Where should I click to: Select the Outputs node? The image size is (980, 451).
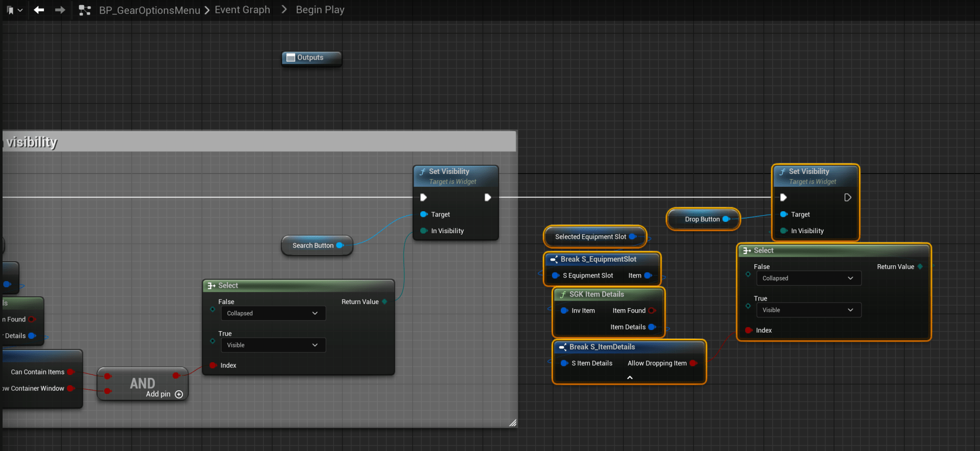coord(310,58)
